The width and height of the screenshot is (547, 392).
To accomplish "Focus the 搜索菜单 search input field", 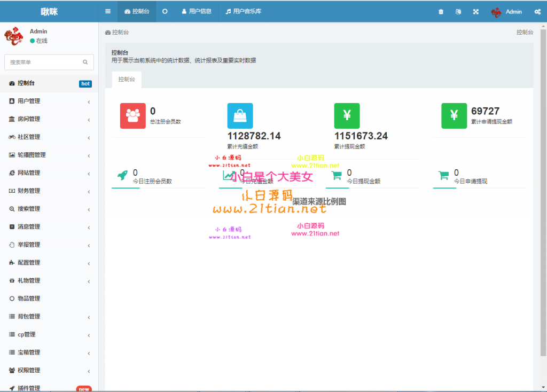I will (49, 62).
